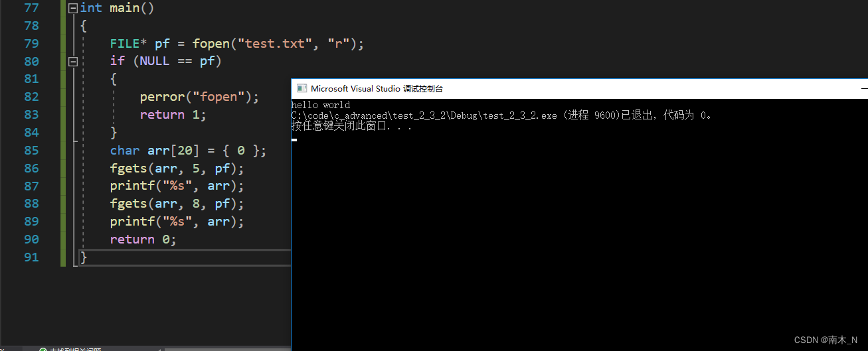Focus the Microsoft Visual Studio console title bar

[579, 88]
